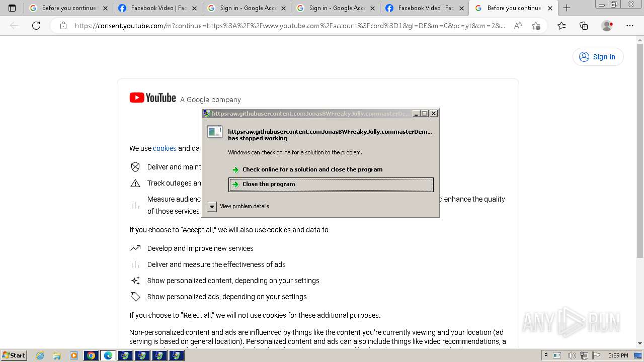Click 'Deliver and measure the effectiveness of ads'
Image resolution: width=644 pixels, height=362 pixels.
point(216,264)
